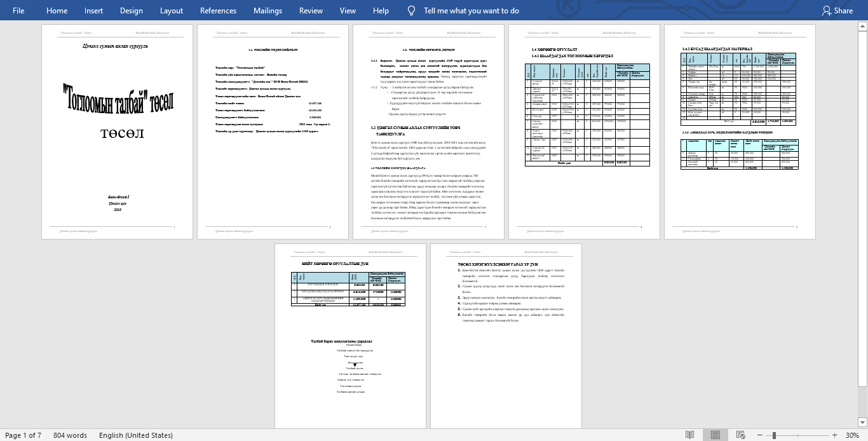Click the vertical scrollbar down arrow
Screen dimensions: 868x441
click(x=862, y=423)
